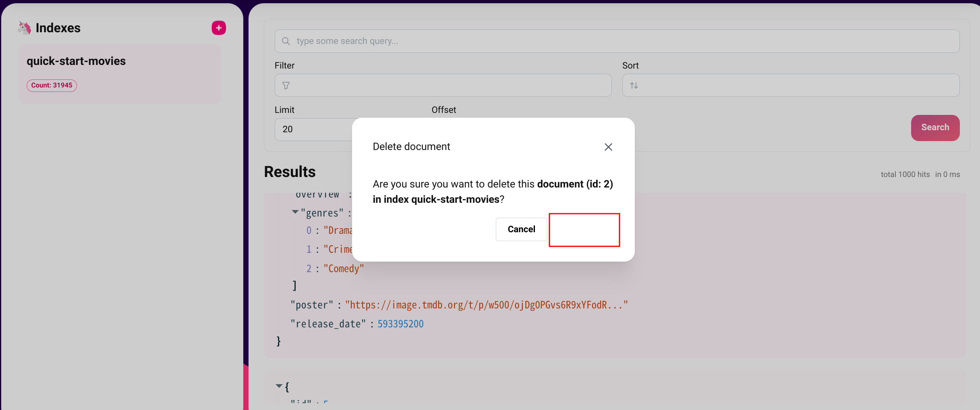Click the plus icon to create a new index

pos(218,27)
